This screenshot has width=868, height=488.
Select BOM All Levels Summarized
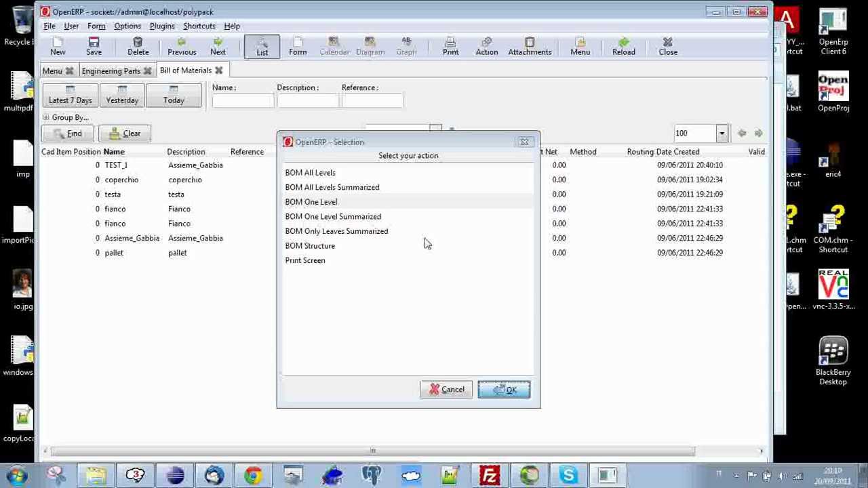(332, 187)
